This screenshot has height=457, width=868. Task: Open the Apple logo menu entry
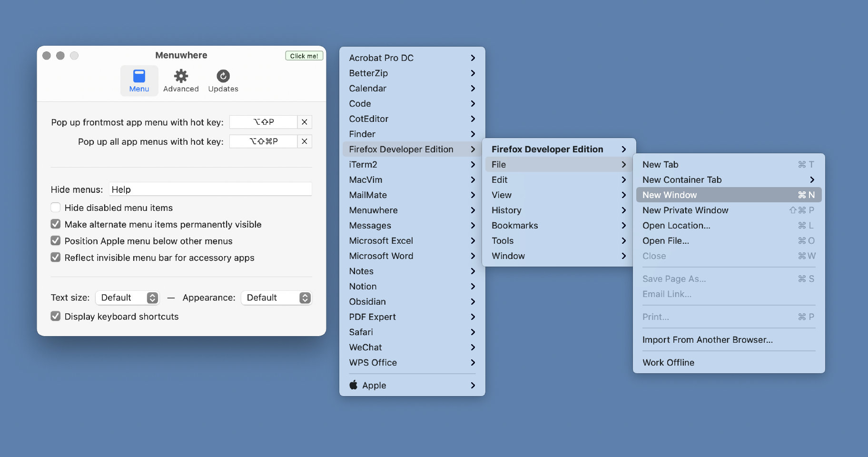pos(354,385)
